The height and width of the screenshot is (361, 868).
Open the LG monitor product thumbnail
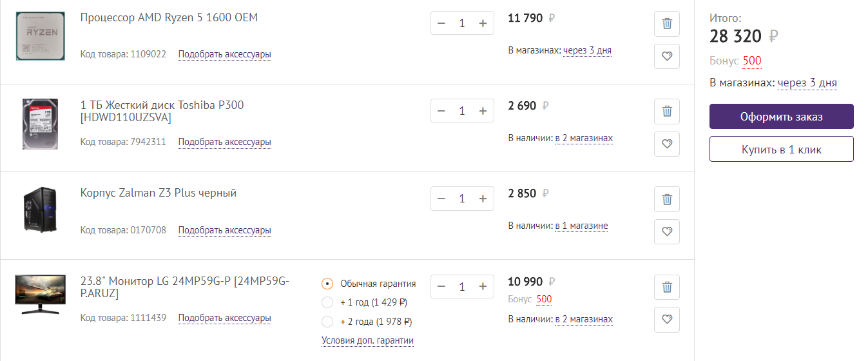click(x=41, y=293)
